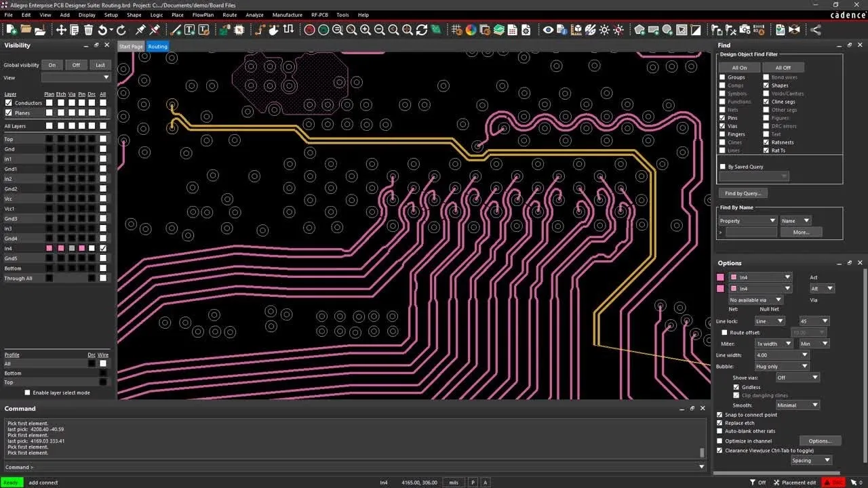Open the Line lock angle 45 dropdown
This screenshot has height=488, width=868.
(x=814, y=321)
